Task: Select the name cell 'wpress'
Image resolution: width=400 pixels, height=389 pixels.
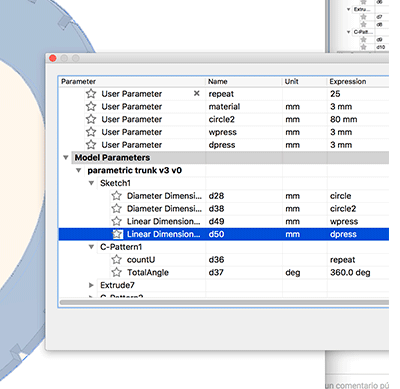Action: [223, 132]
